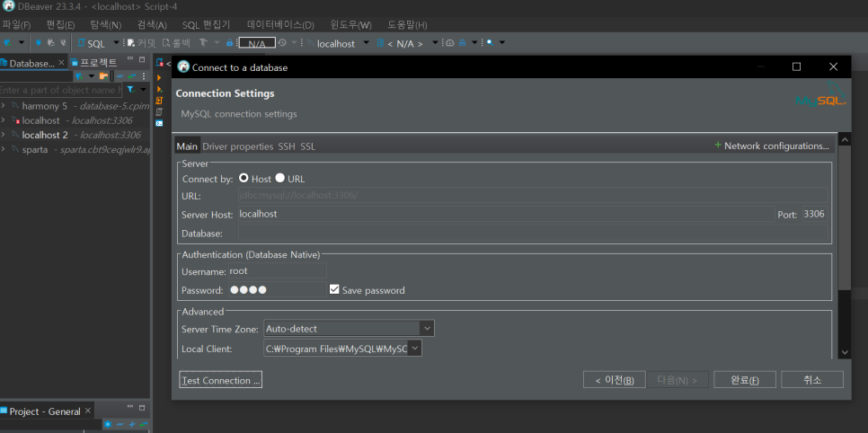Open the New Connection dropdown arrow in navigator
868x433 pixels.
click(92, 75)
